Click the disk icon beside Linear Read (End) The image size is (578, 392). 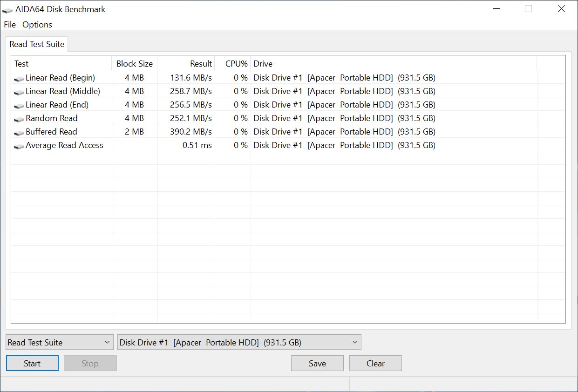tap(19, 106)
